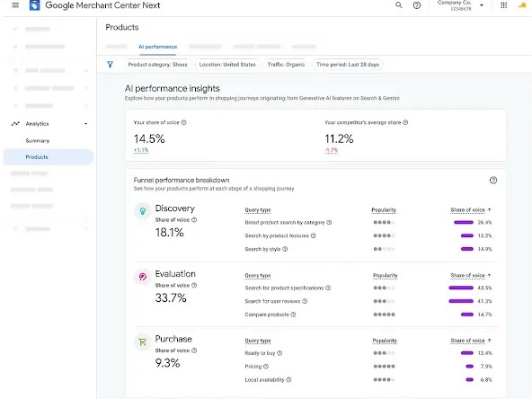Screen dimensions: 532x399
Task: Click info icon for Local availability
Action: pos(288,379)
